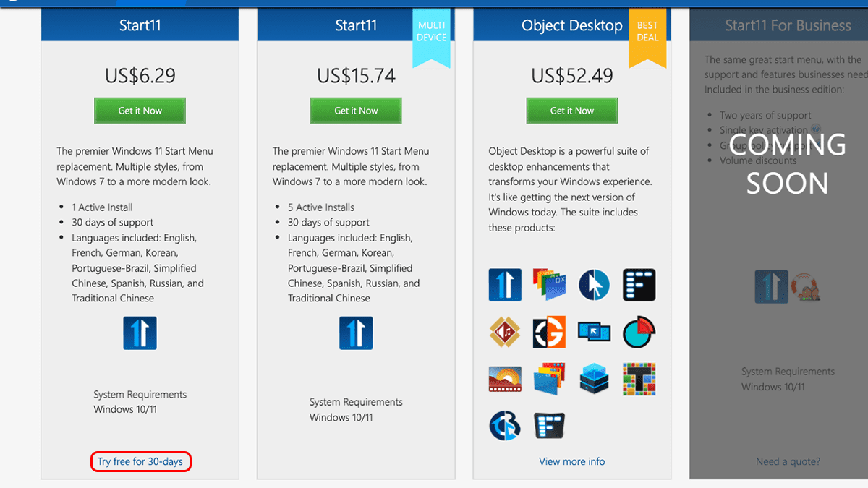Click the blue circular arrows icon
The height and width of the screenshot is (488, 868).
(505, 426)
